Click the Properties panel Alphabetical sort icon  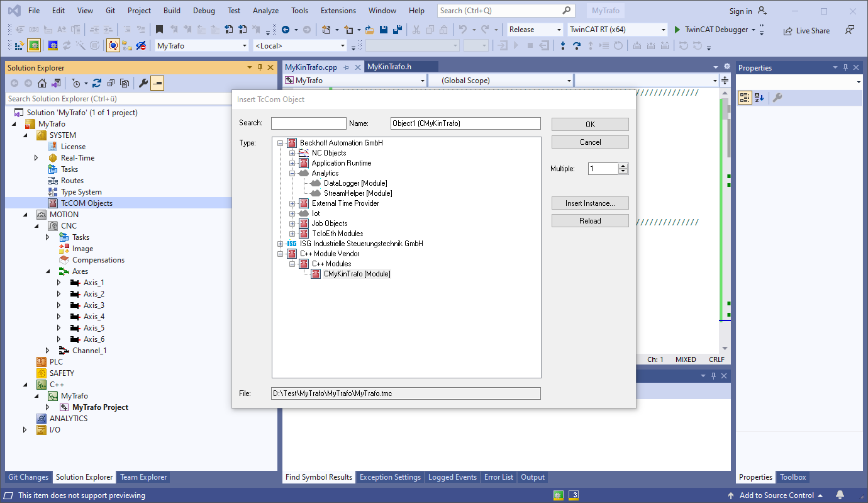pos(759,98)
